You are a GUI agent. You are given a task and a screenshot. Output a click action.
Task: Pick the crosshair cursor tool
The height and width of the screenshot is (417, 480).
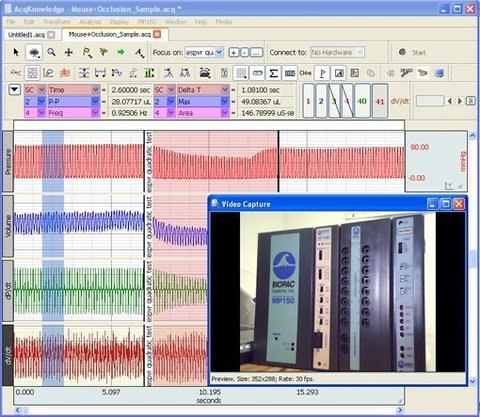(69, 52)
